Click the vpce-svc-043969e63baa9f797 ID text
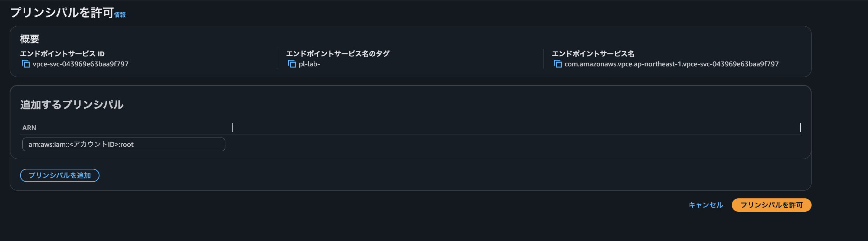 pyautogui.click(x=80, y=63)
